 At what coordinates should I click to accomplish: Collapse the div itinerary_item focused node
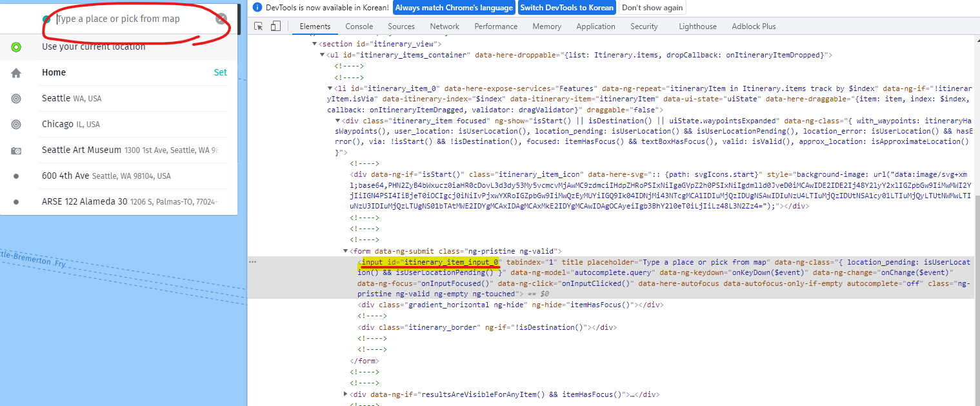[338, 121]
